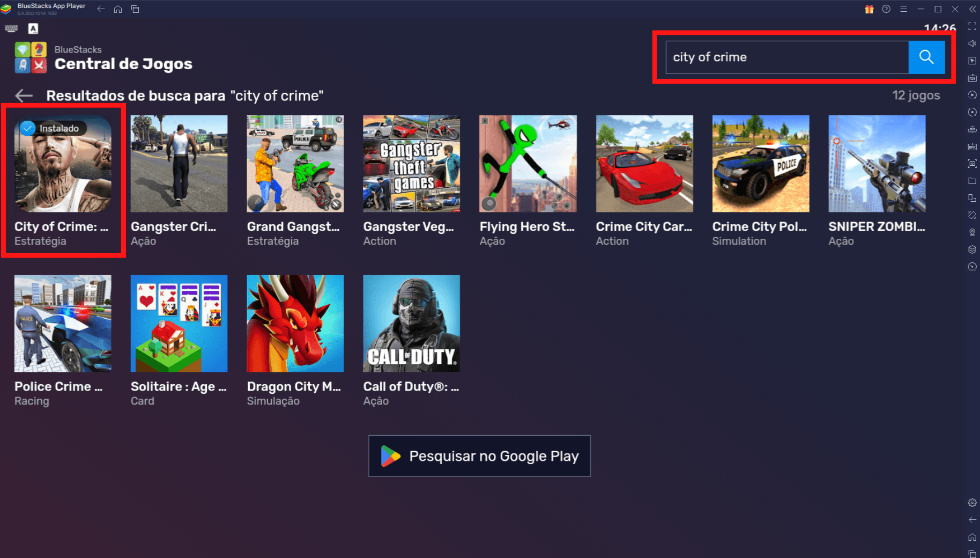Open the Gangster Cri... game thumbnail

click(x=179, y=164)
